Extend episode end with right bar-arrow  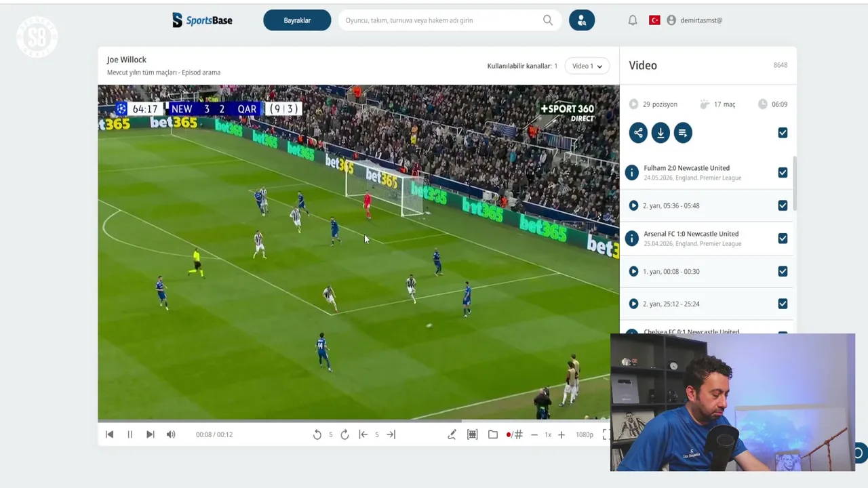click(x=391, y=434)
